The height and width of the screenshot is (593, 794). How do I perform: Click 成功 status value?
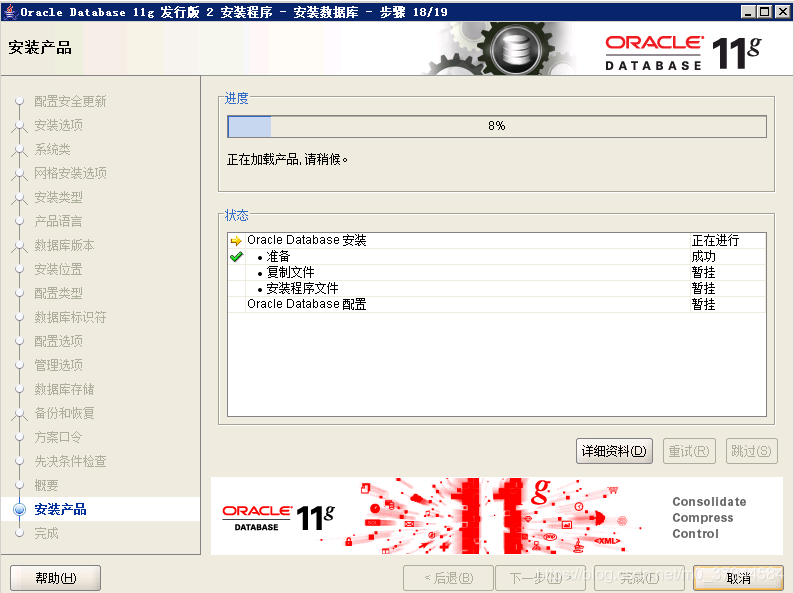703,257
